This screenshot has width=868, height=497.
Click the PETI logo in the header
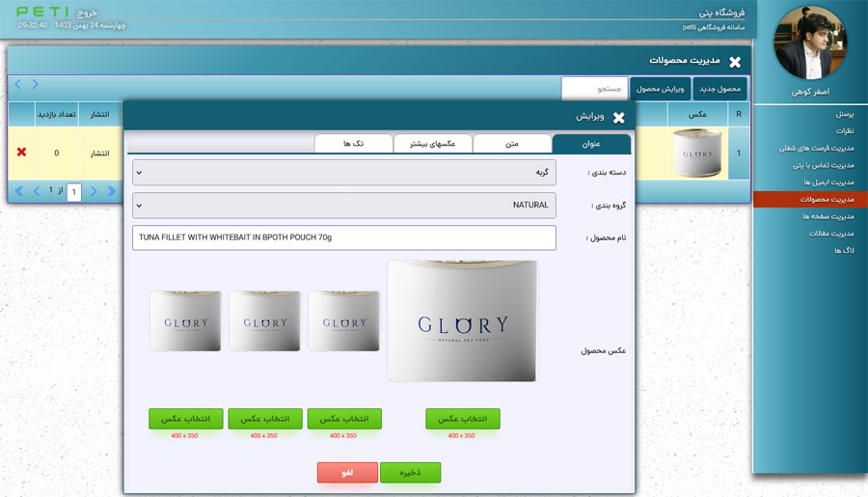(42, 12)
